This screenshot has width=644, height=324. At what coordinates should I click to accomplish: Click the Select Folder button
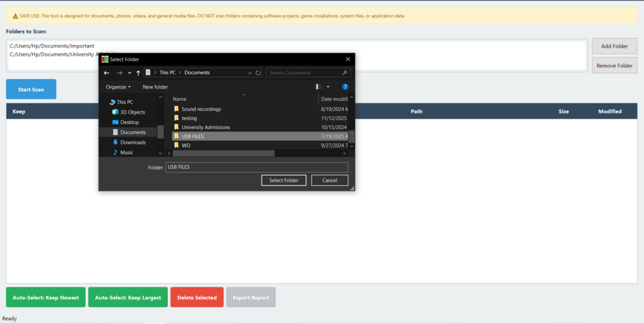[284, 180]
